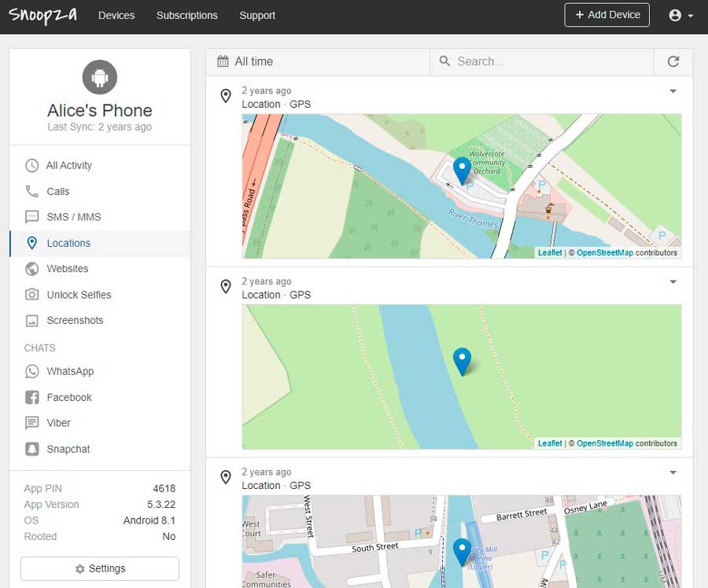The width and height of the screenshot is (708, 588).
Task: Click the Add Device button
Action: [x=607, y=15]
